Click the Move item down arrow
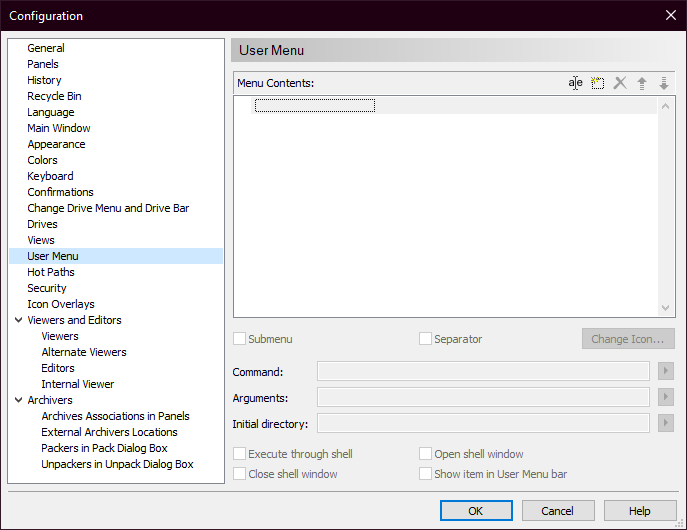The height and width of the screenshot is (530, 687). tap(663, 83)
